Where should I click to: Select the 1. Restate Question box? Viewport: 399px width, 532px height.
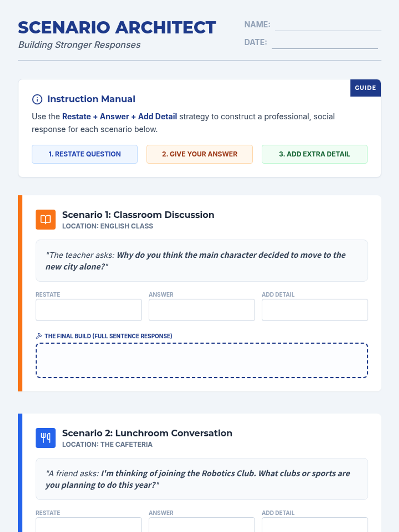pos(84,154)
